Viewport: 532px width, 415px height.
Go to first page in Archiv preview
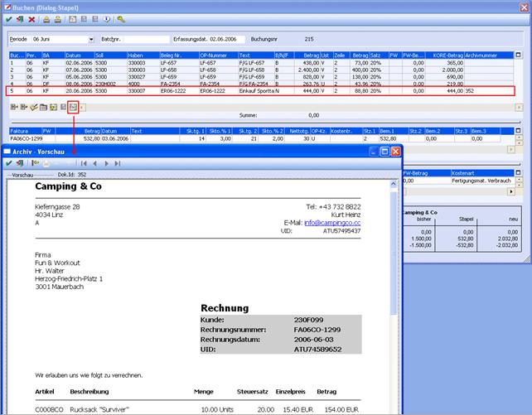tap(85, 163)
